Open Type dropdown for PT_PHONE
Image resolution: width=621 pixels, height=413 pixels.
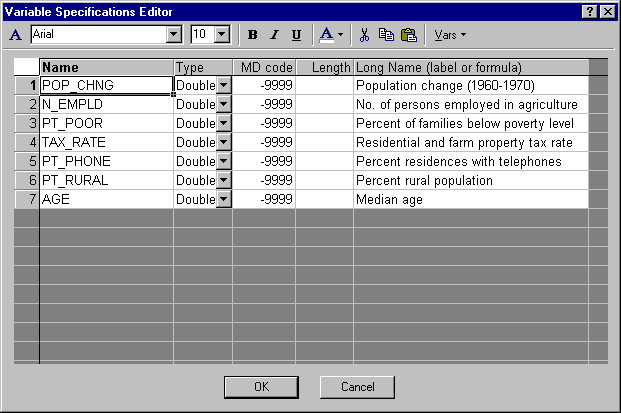[224, 161]
